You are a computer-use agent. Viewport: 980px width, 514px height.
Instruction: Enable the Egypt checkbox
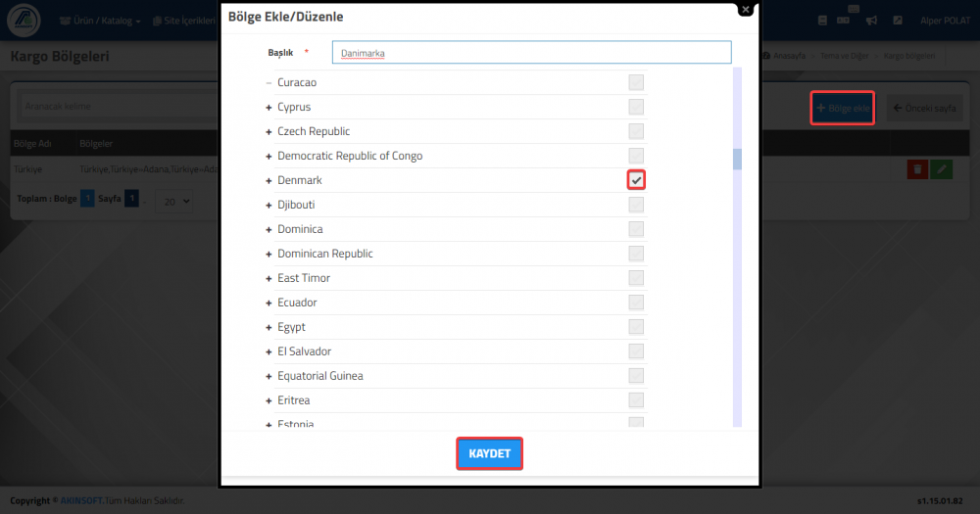(x=636, y=327)
